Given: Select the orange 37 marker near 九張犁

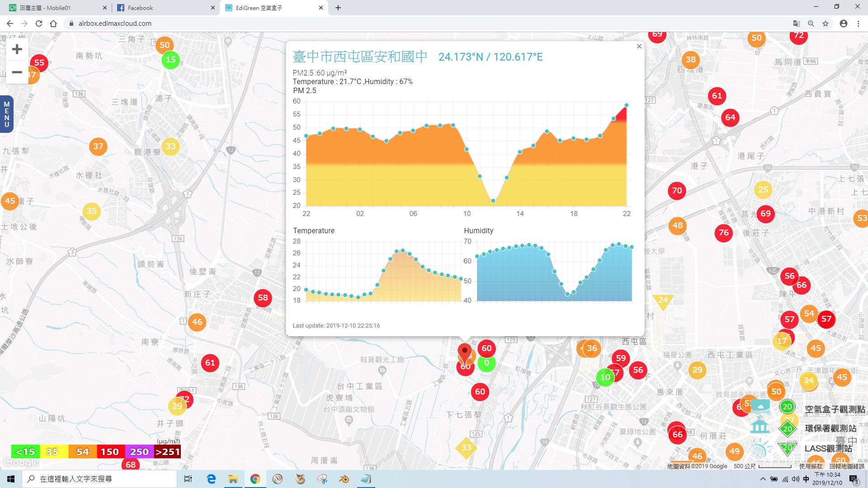Looking at the screenshot, I should pyautogui.click(x=98, y=146).
